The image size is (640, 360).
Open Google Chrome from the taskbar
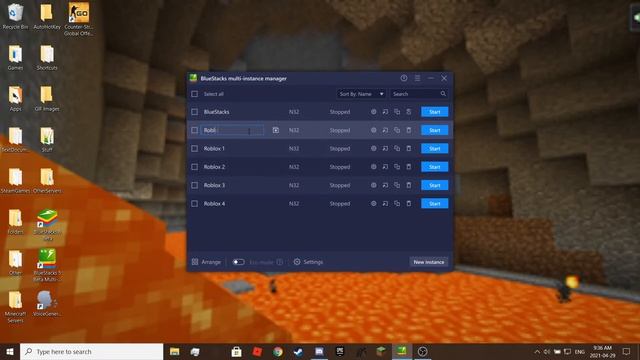click(278, 351)
